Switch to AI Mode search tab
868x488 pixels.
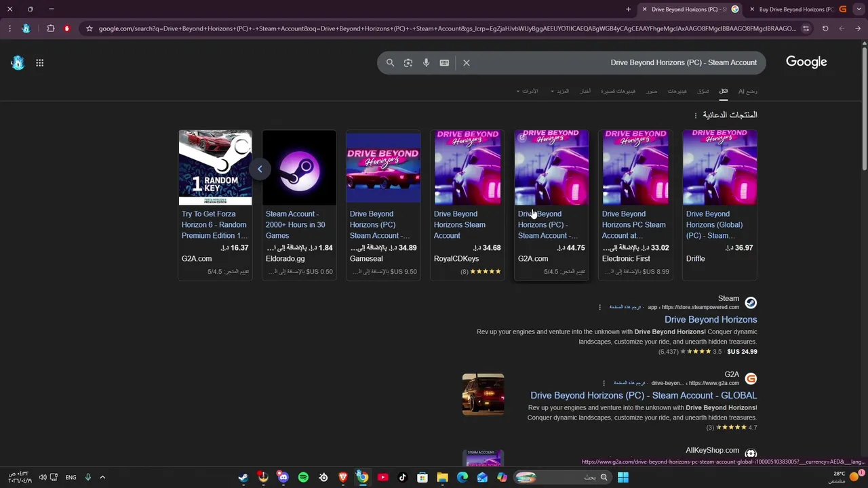(748, 91)
